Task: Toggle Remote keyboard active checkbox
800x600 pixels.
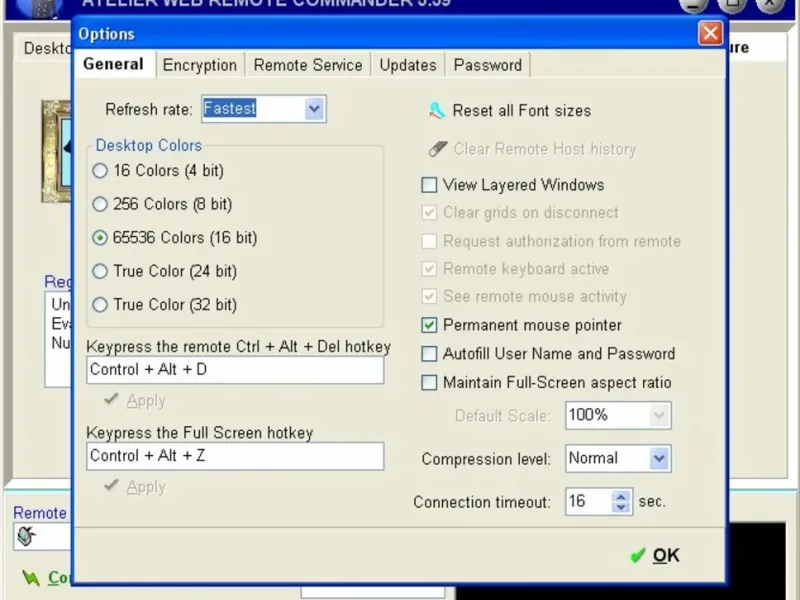Action: pyautogui.click(x=429, y=268)
